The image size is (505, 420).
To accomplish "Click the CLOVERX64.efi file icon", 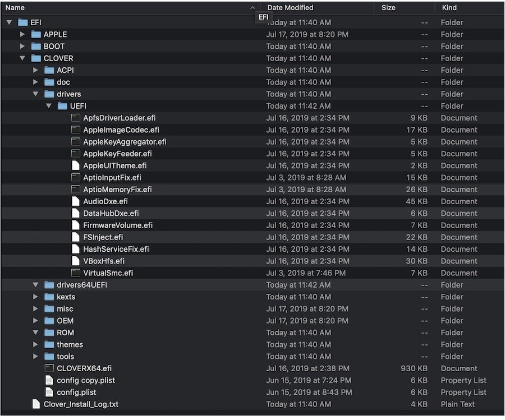I will [49, 368].
